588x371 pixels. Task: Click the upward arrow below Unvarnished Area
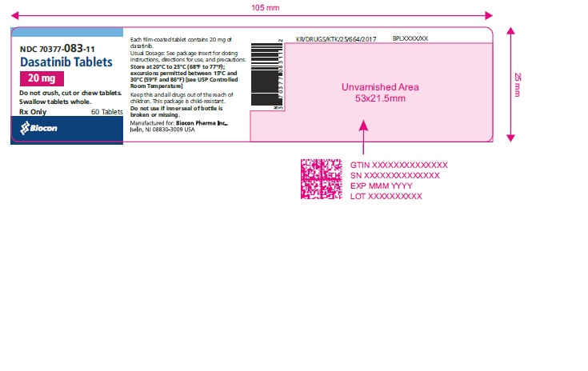[x=364, y=136]
